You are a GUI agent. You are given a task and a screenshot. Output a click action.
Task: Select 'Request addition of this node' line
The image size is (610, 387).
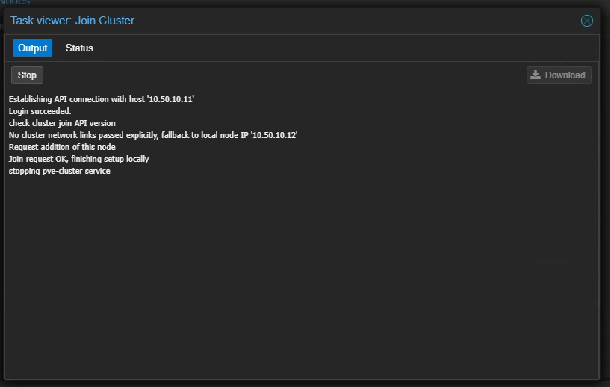coord(62,147)
